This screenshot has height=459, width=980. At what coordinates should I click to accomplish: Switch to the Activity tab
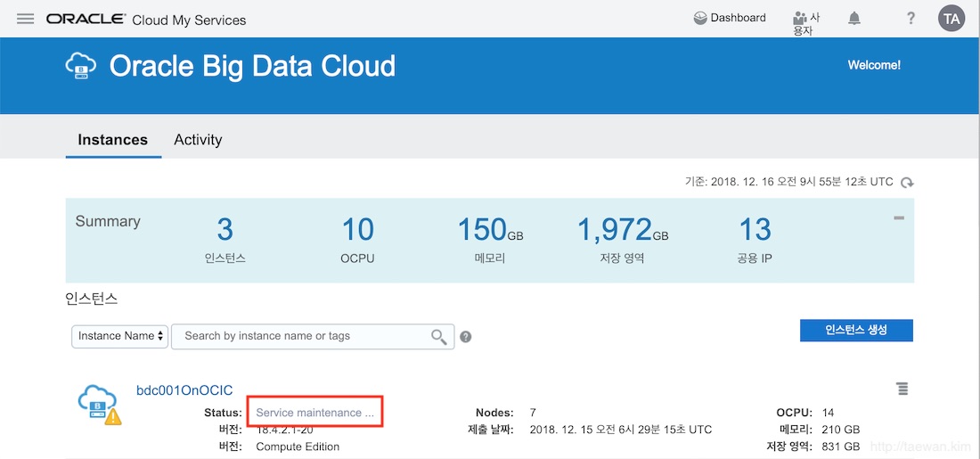pos(198,139)
